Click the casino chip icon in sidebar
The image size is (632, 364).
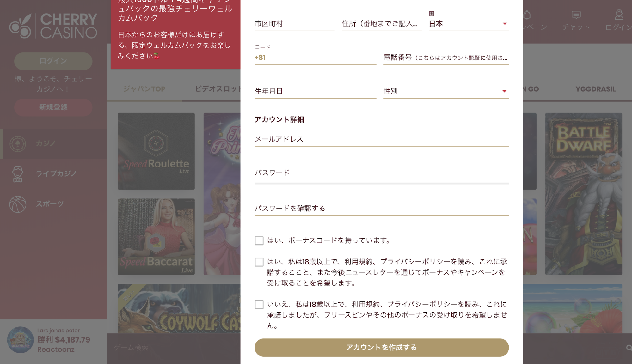[18, 144]
